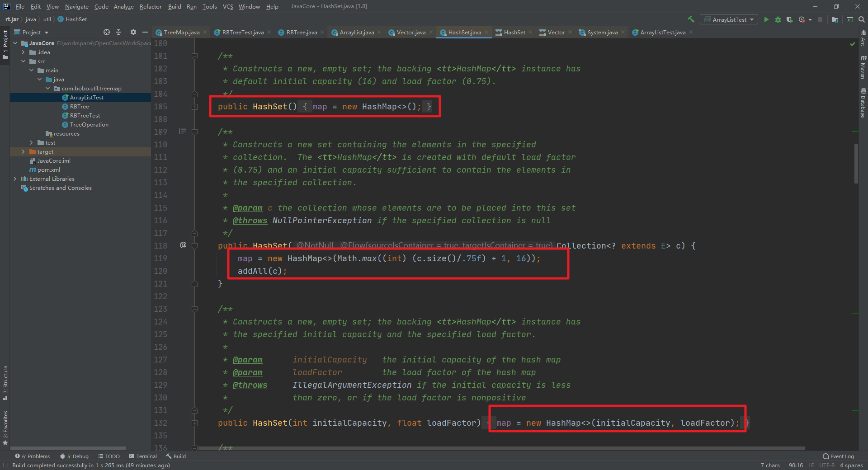Click the gutter @ annotation on line 118
Screen dimensions: 868x470
tap(183, 245)
